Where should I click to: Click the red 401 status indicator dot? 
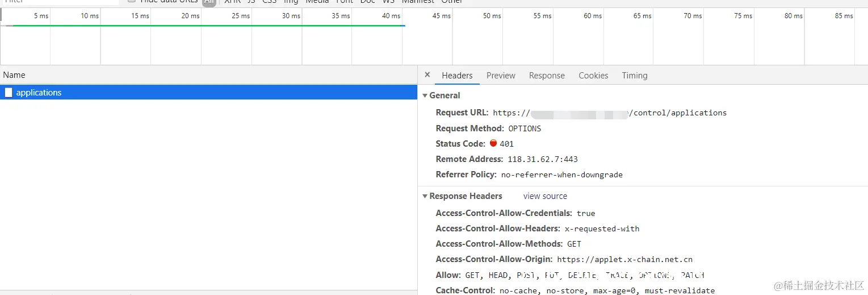tap(493, 143)
